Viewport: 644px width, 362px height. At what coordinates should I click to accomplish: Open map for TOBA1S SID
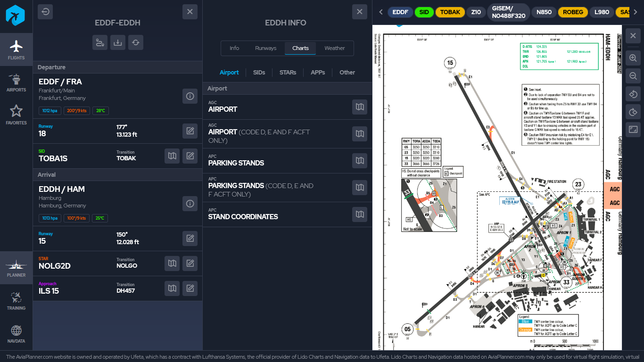(x=172, y=156)
